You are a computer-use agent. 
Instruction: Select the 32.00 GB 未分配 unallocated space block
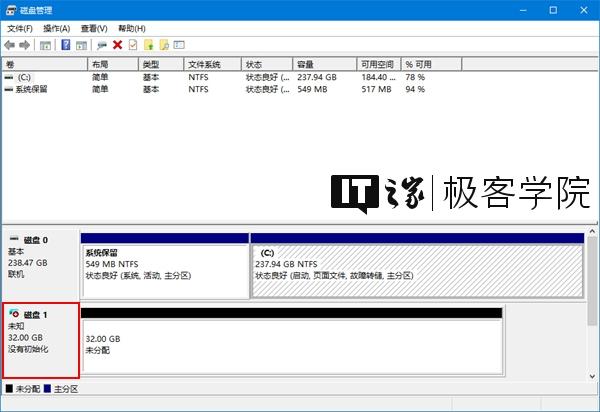(292, 342)
